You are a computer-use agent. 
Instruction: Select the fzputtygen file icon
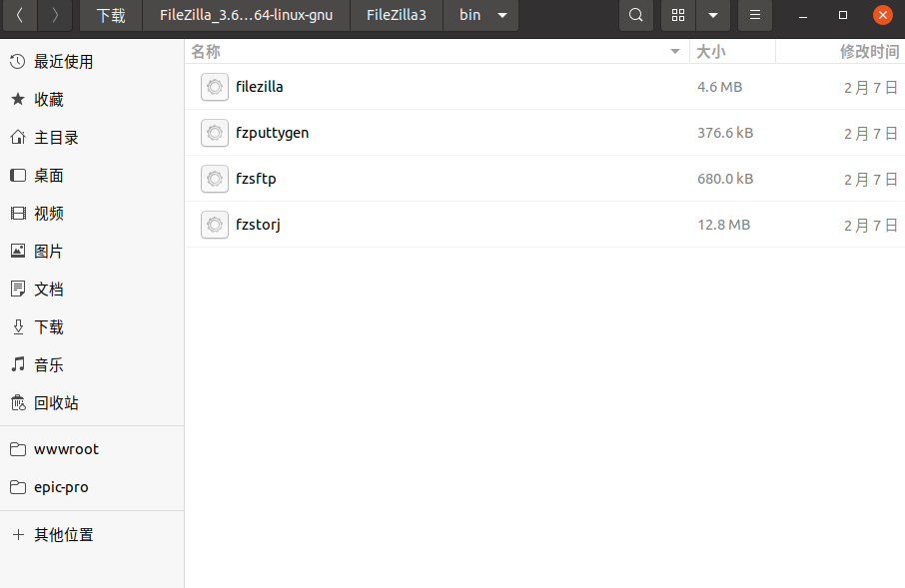click(x=214, y=133)
